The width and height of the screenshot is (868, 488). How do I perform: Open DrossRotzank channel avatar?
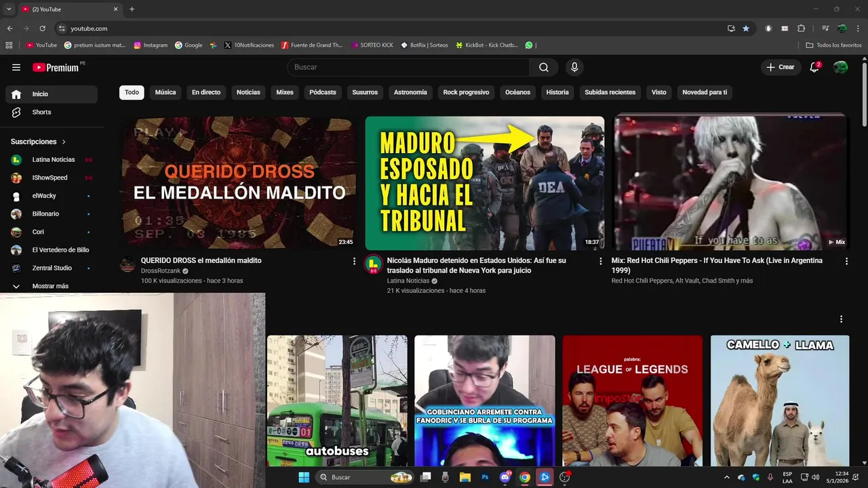click(127, 264)
